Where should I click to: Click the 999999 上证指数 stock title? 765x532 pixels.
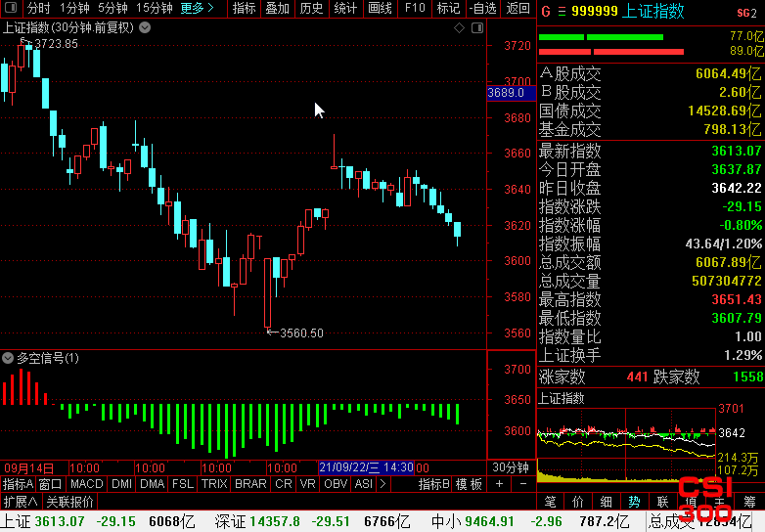[628, 11]
